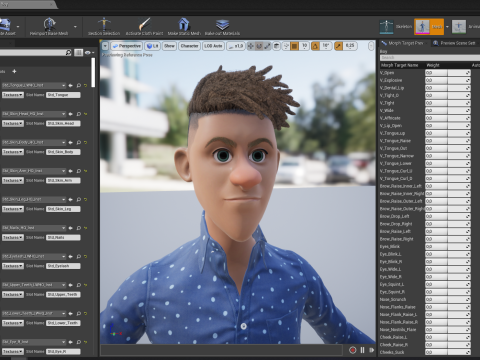This screenshot has width=480, height=360.
Task: Click the Textures button for Std_Upper_Teeth
Action: [13, 294]
